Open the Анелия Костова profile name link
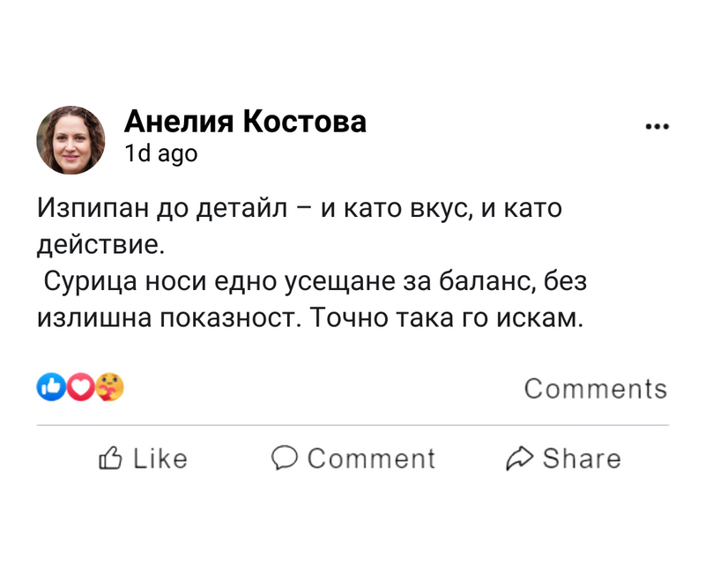The width and height of the screenshot is (705, 588). 245,122
